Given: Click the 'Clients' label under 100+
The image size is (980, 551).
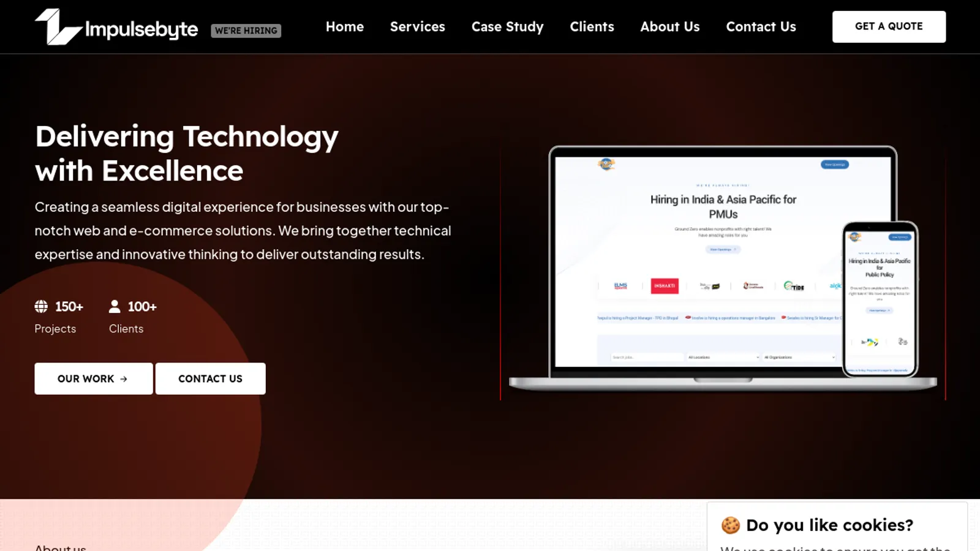Looking at the screenshot, I should point(126,329).
